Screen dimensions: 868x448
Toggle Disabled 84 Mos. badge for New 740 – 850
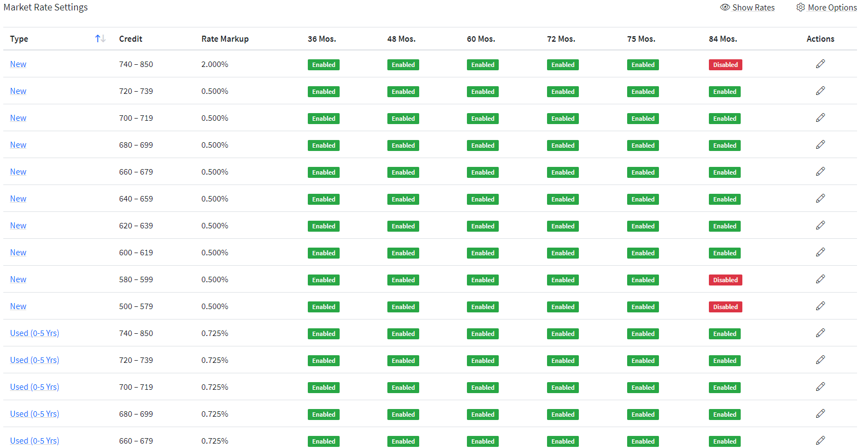(725, 65)
